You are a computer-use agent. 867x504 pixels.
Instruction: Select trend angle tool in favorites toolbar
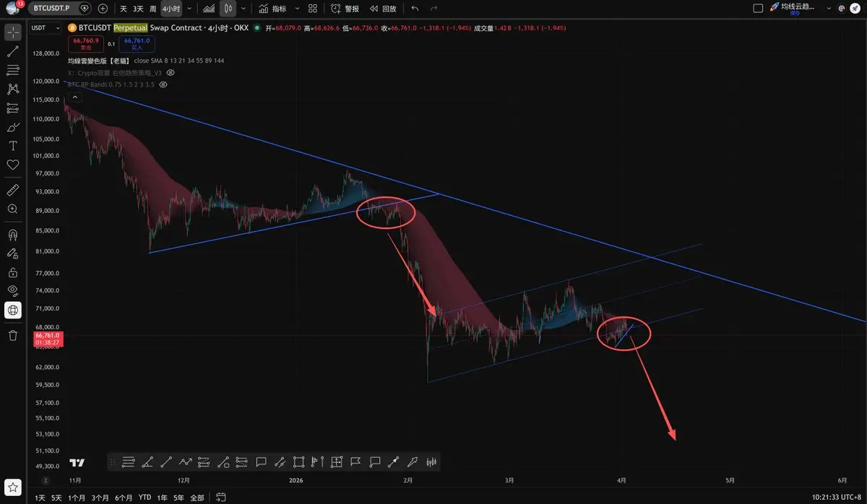147,462
